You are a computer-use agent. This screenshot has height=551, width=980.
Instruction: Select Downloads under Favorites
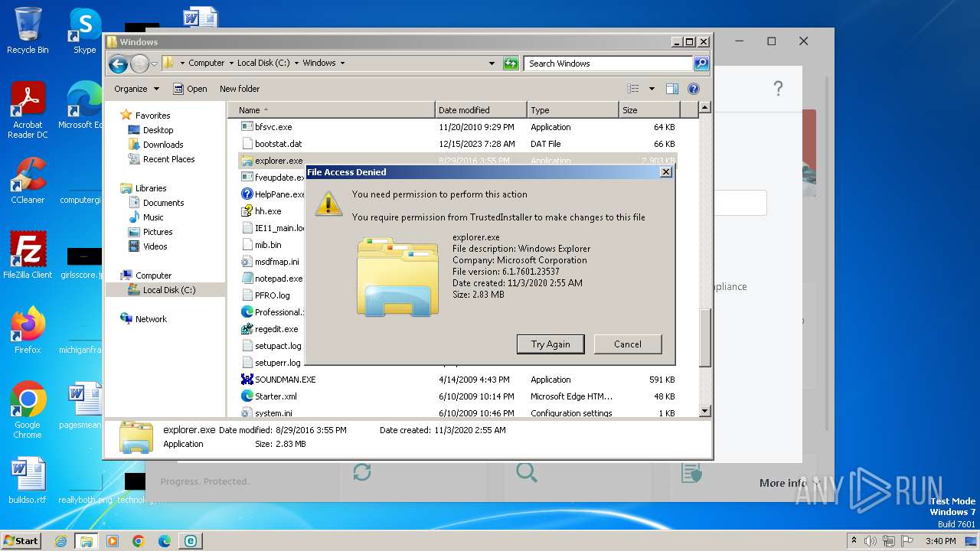155,145
